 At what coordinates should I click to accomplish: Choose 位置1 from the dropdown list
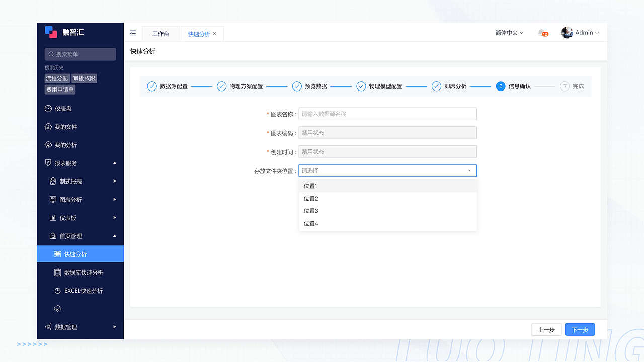(387, 186)
